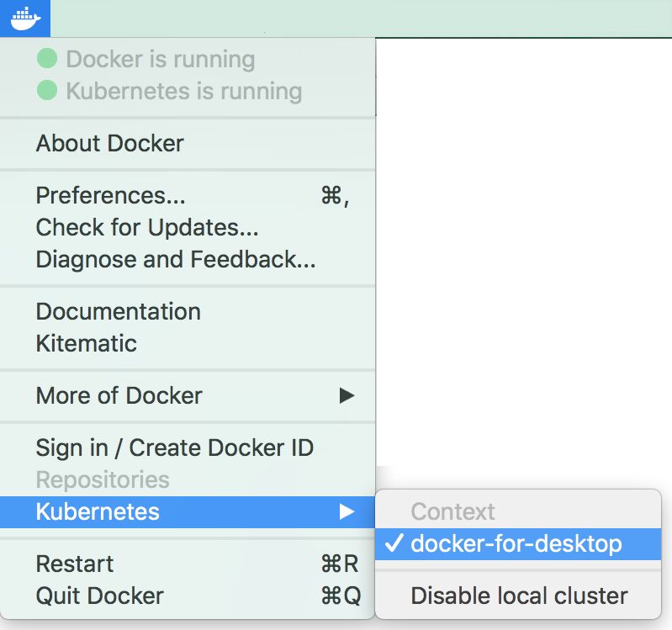The width and height of the screenshot is (672, 630).
Task: Click the Repositories menu entry
Action: pos(188,479)
